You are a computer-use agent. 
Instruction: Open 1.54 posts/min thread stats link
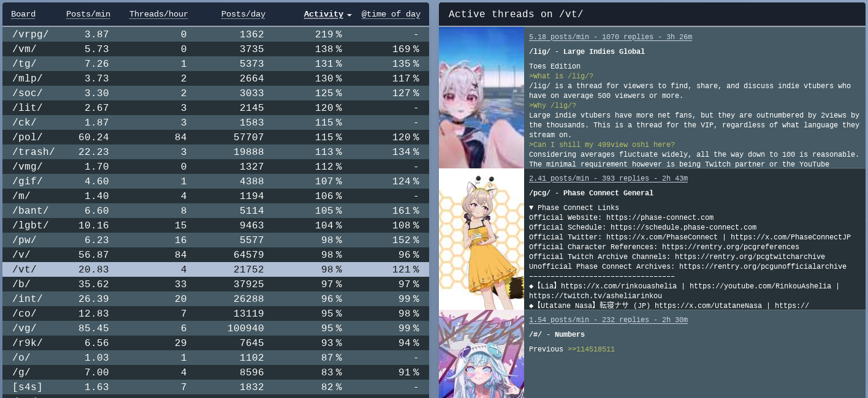coord(608,320)
